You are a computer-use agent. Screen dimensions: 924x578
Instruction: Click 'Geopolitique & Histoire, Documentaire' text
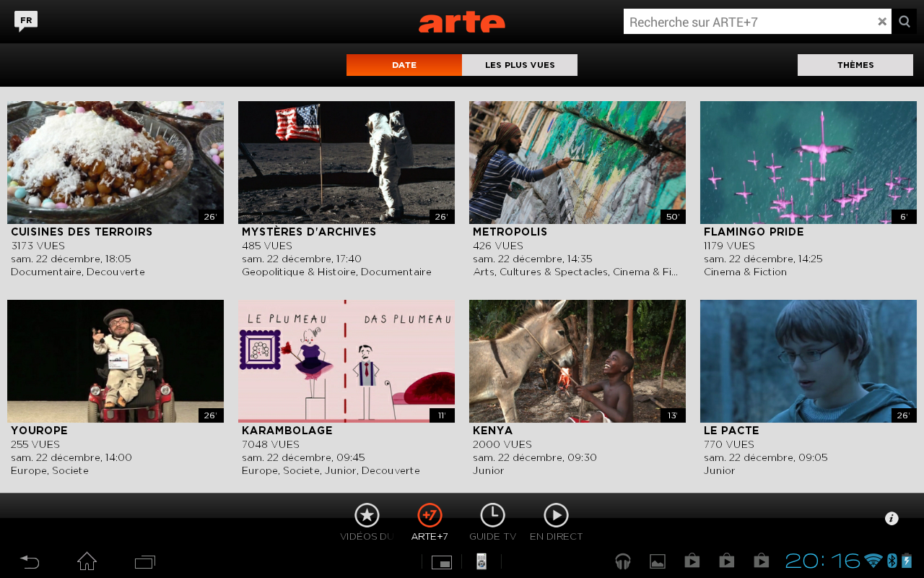(x=336, y=272)
